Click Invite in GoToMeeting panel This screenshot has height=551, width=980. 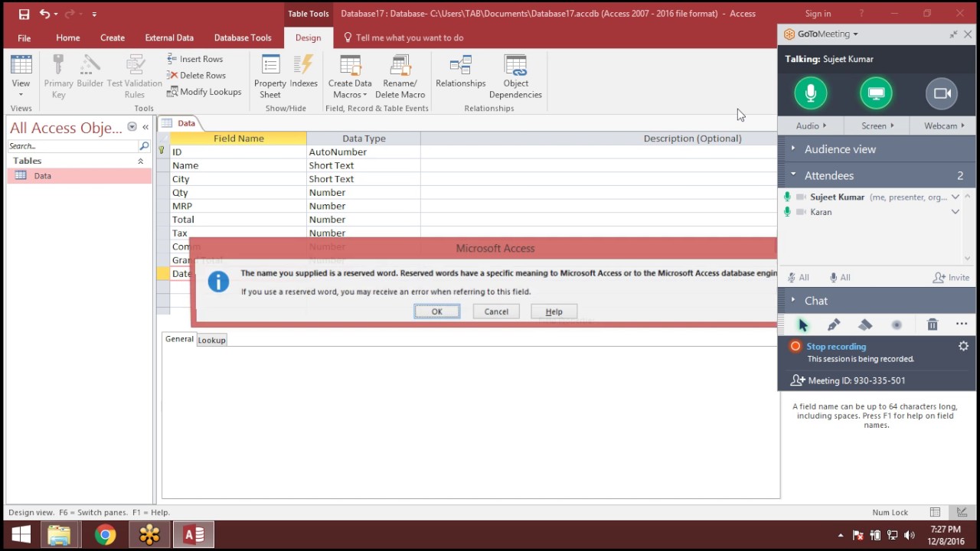(x=951, y=278)
